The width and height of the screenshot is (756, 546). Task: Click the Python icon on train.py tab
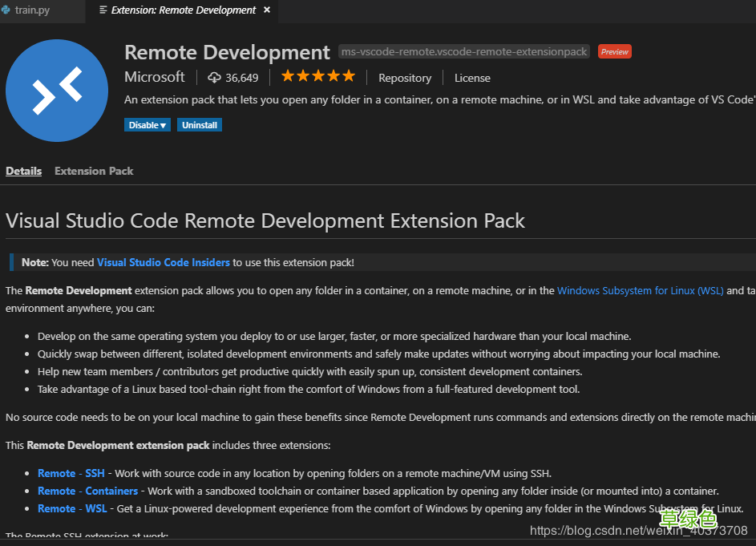click(7, 10)
